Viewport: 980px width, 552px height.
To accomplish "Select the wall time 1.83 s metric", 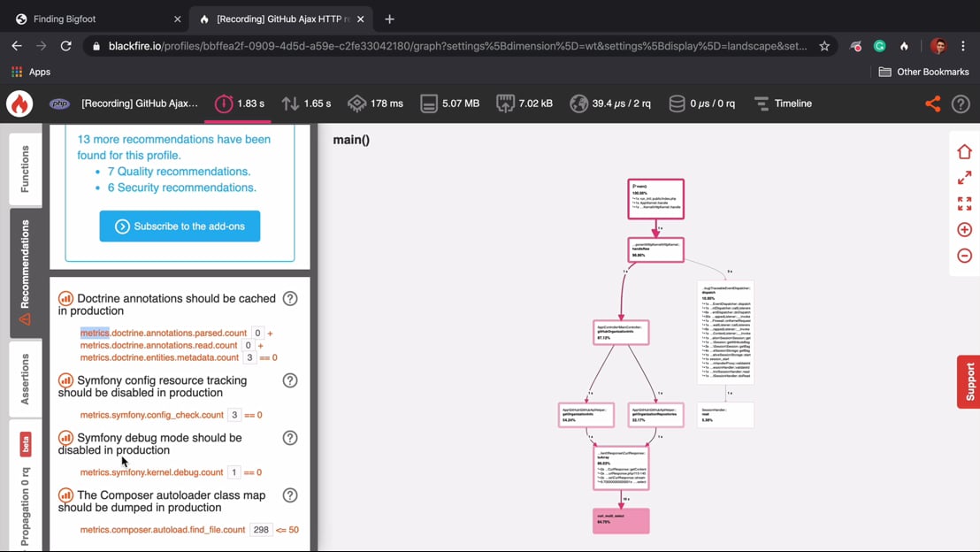I will [x=241, y=103].
